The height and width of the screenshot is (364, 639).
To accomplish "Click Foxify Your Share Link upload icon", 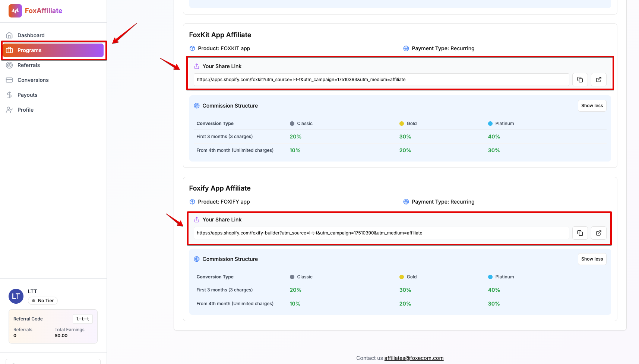I will [x=197, y=220].
